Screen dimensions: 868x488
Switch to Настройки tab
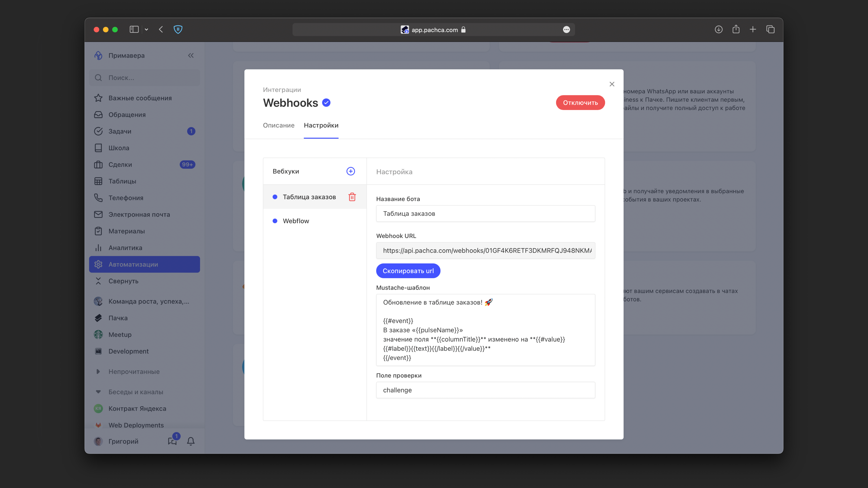[321, 125]
